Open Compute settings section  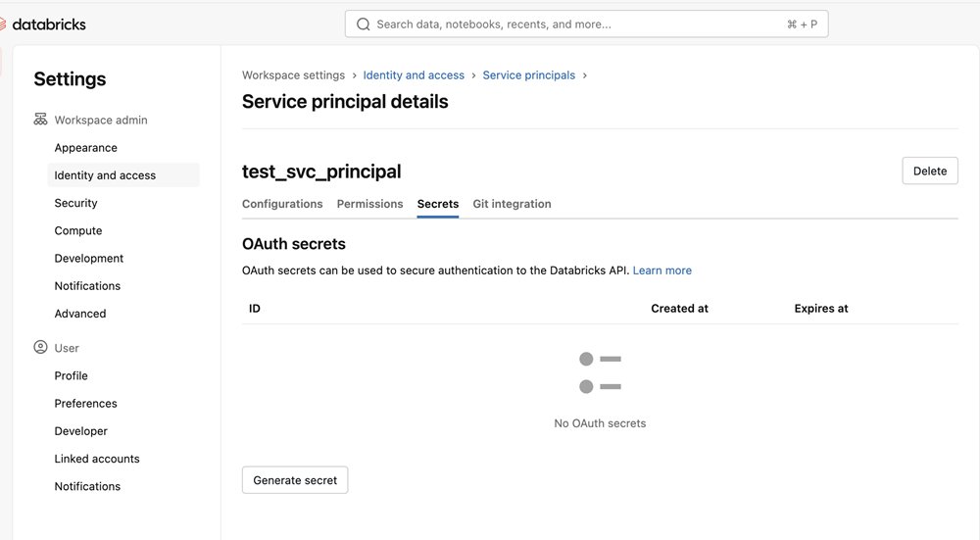78,230
